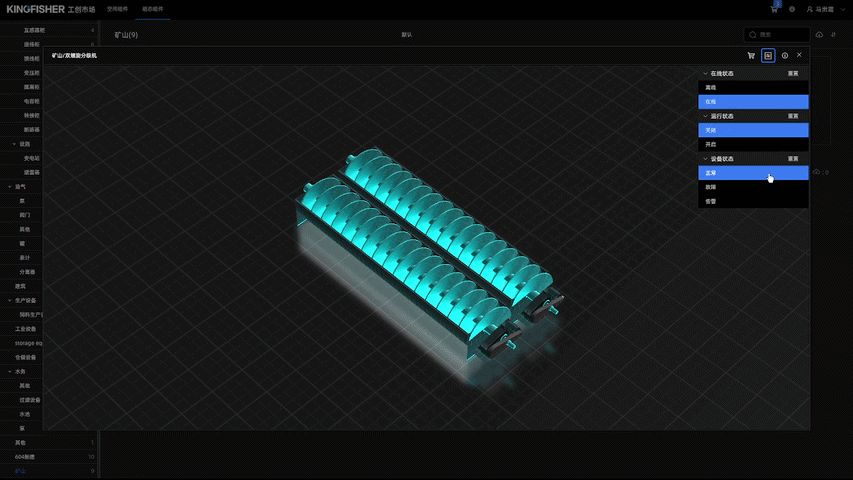Select the 正常 device state option
This screenshot has width=853, height=480.
click(753, 173)
